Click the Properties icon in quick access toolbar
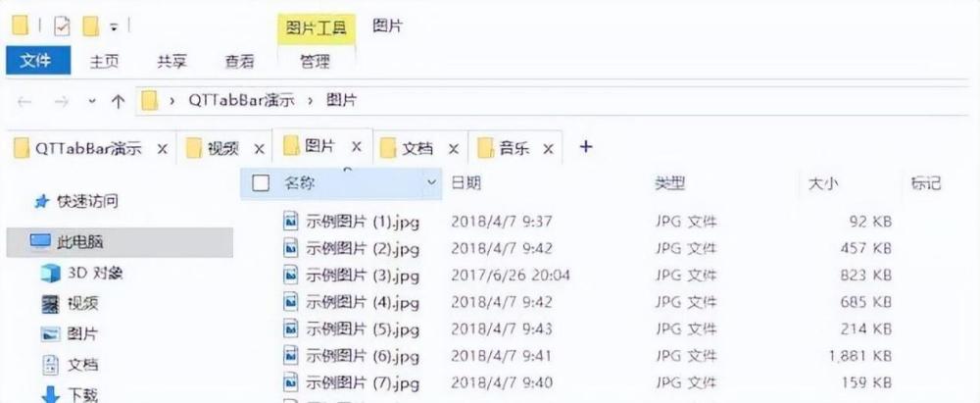This screenshot has width=980, height=403. [62, 26]
